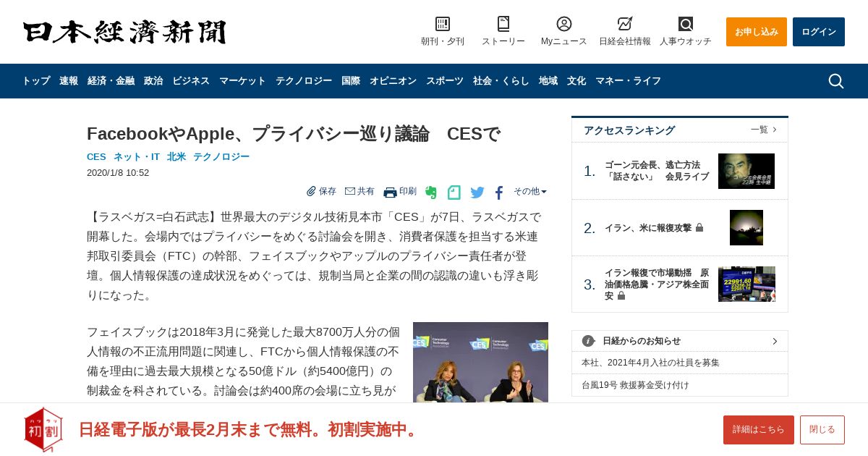Open the 経済・金融 section
This screenshot has height=456, width=868.
(x=111, y=81)
